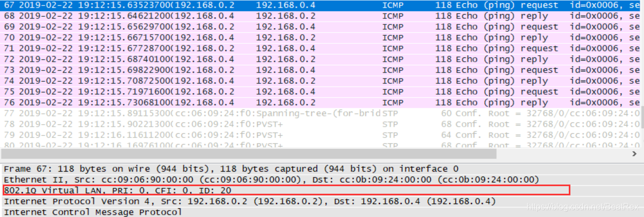Click the STP protocol cell of packet 78

390,124
